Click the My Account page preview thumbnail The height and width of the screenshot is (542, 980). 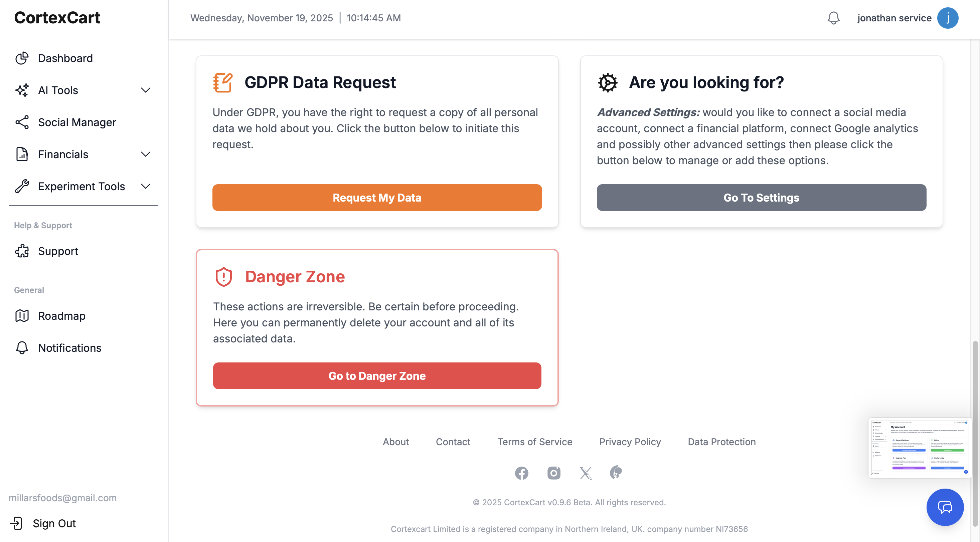[x=920, y=448]
